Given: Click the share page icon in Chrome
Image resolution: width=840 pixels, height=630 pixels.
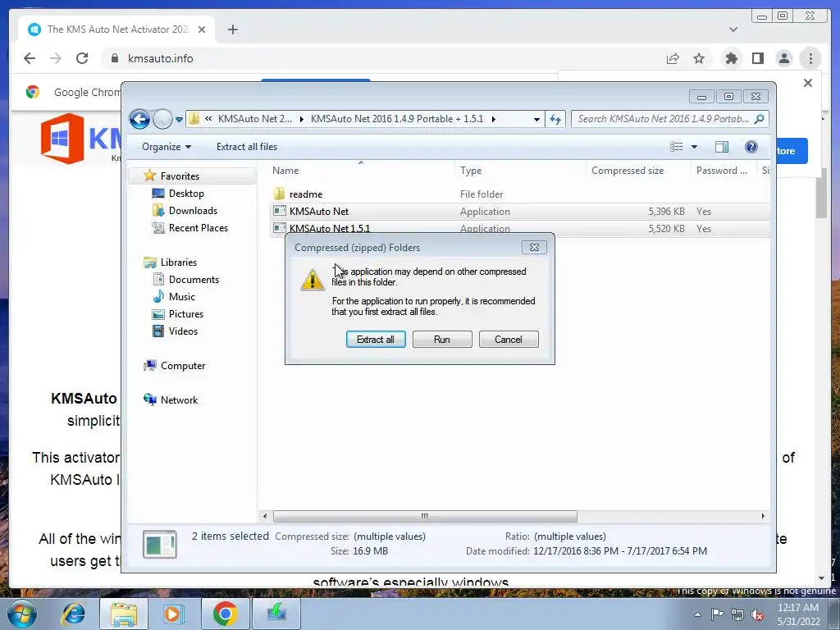Looking at the screenshot, I should [x=673, y=58].
